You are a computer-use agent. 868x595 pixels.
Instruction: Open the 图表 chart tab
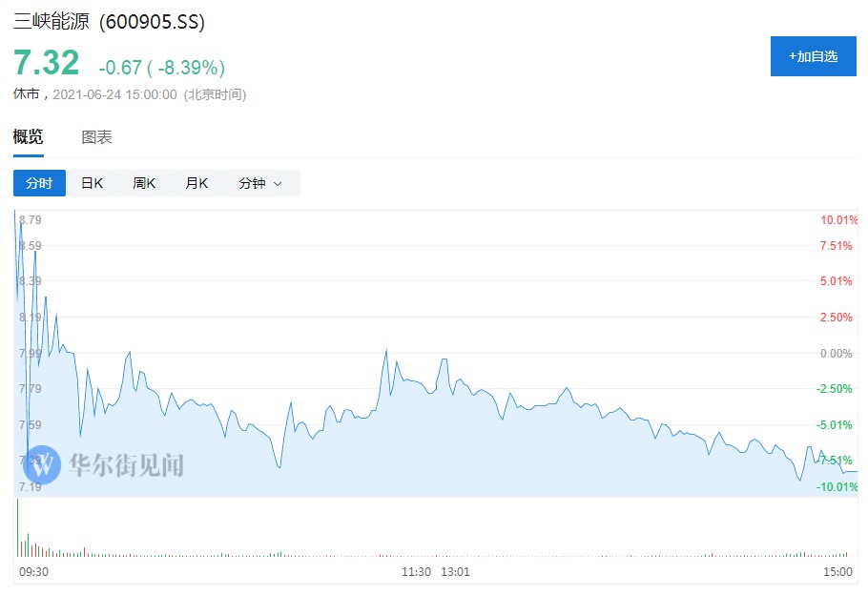click(96, 136)
